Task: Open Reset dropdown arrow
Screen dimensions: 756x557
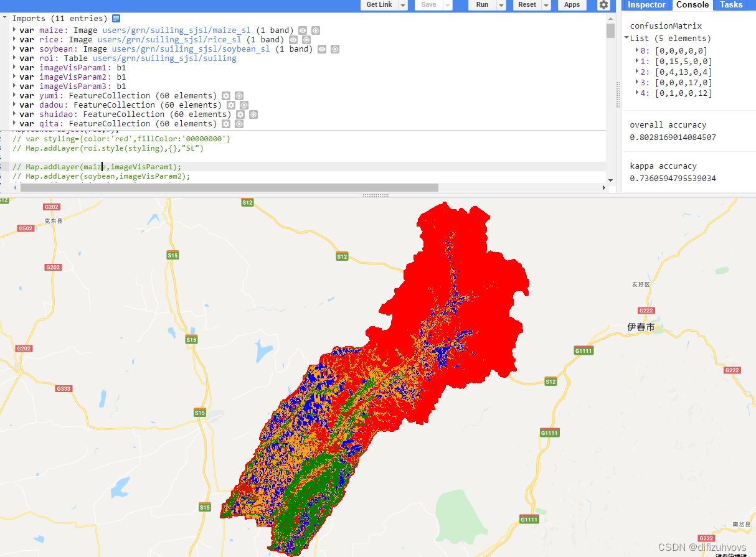Action: [546, 5]
